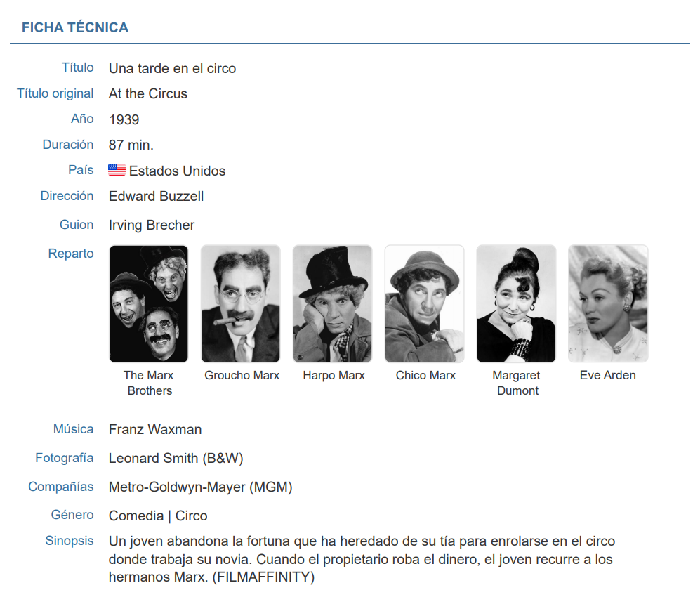Click The Marx Brothers name link
The image size is (700, 604).
[149, 383]
